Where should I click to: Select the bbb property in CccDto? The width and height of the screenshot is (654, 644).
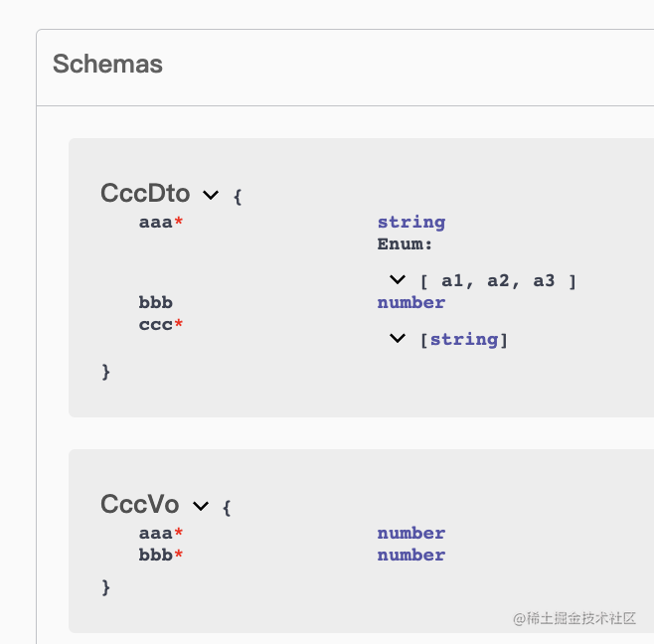(156, 302)
